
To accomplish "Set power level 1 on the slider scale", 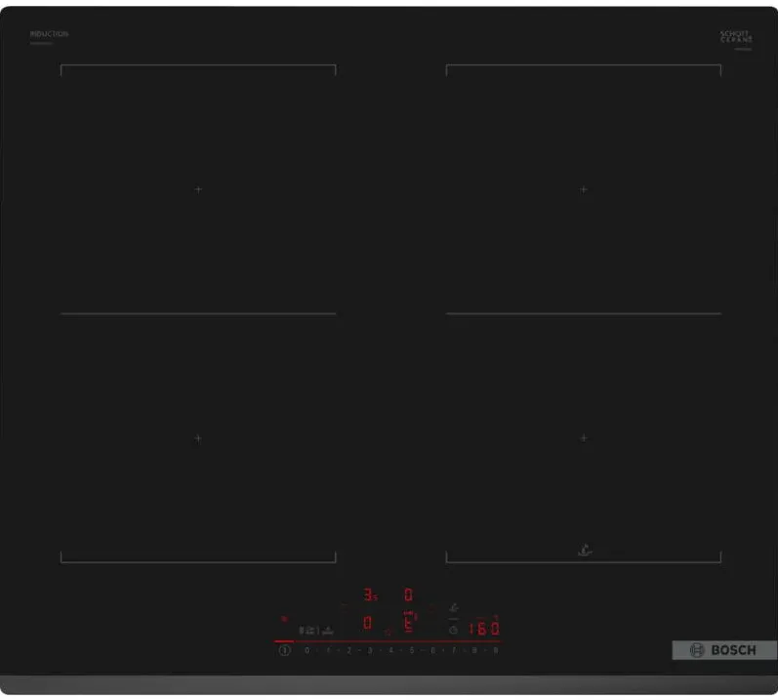I will point(328,650).
